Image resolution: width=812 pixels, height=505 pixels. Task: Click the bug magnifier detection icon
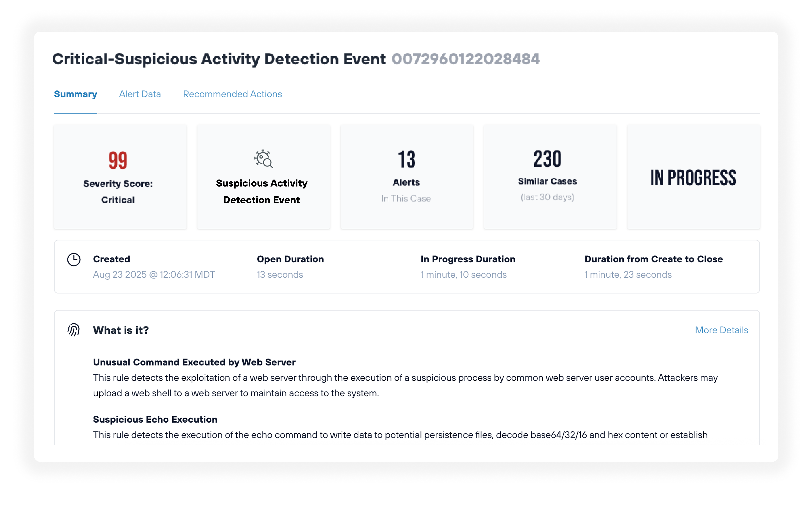pyautogui.click(x=263, y=159)
